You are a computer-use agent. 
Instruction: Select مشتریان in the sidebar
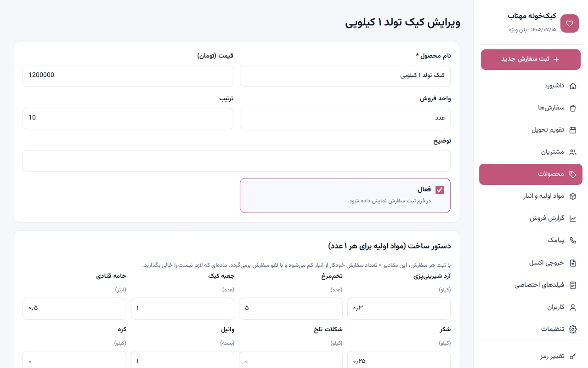coord(531,152)
